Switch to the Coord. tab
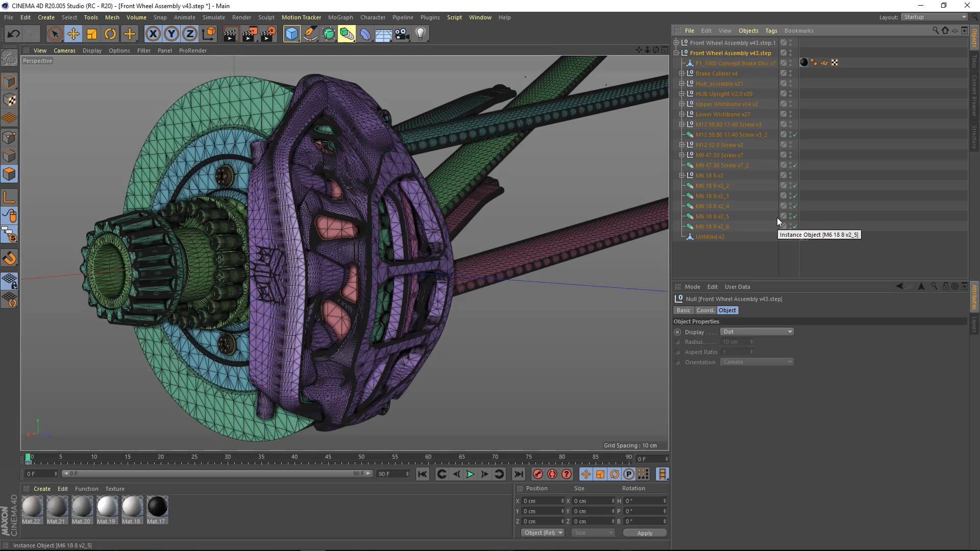Viewport: 980px width, 551px height. (705, 310)
